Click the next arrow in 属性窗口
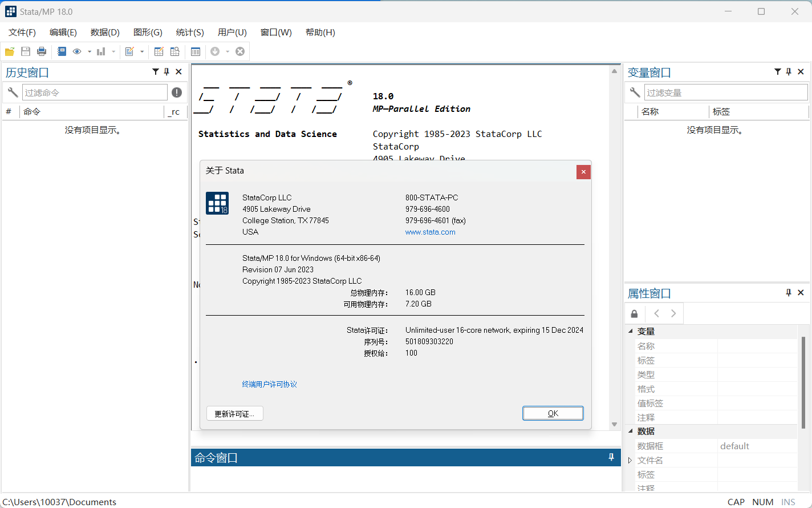Screen dimensions: 812x508 pyautogui.click(x=673, y=313)
